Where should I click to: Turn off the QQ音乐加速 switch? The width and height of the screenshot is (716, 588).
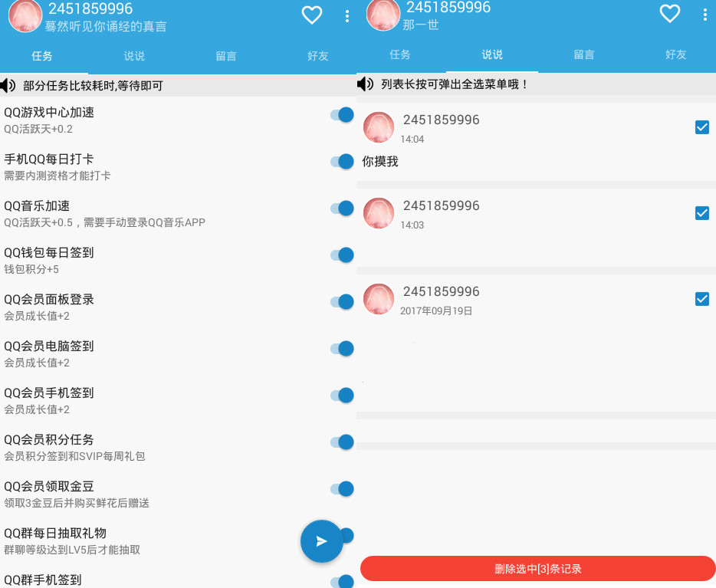341,208
